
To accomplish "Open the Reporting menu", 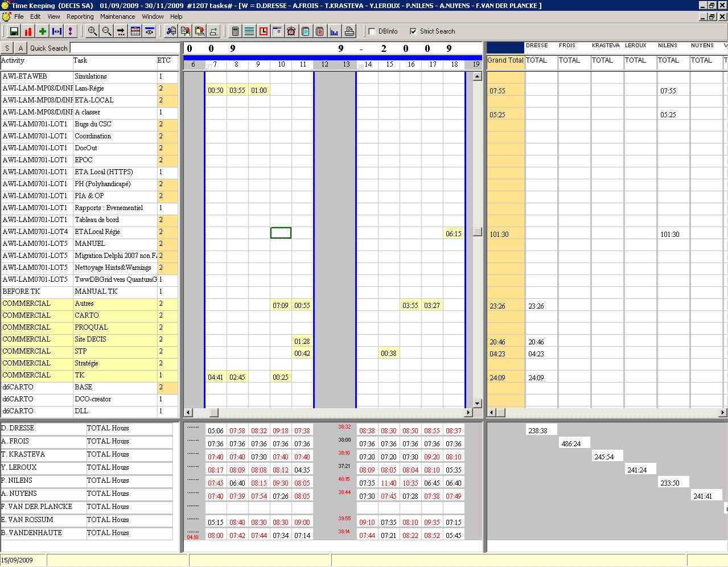I will click(x=80, y=17).
